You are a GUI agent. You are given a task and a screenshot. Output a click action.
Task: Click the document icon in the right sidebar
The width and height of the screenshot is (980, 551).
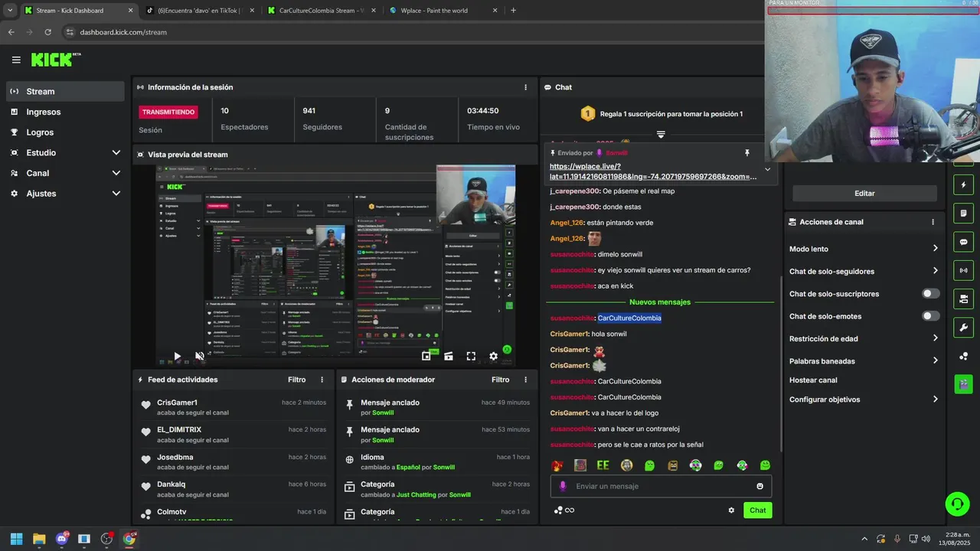tap(963, 214)
